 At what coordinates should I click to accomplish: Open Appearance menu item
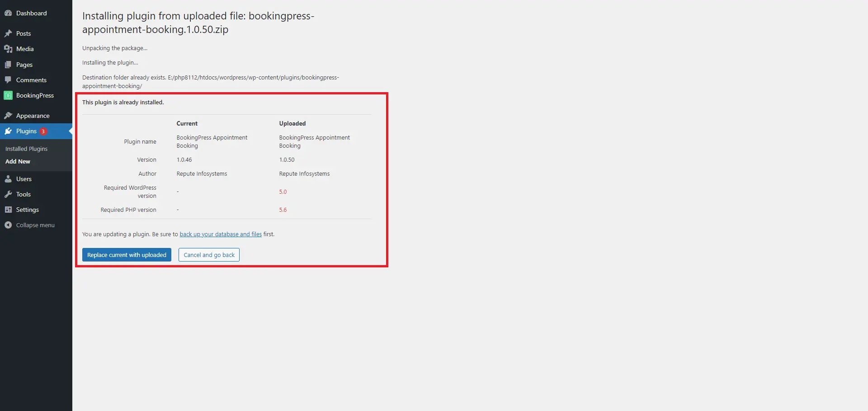36,116
